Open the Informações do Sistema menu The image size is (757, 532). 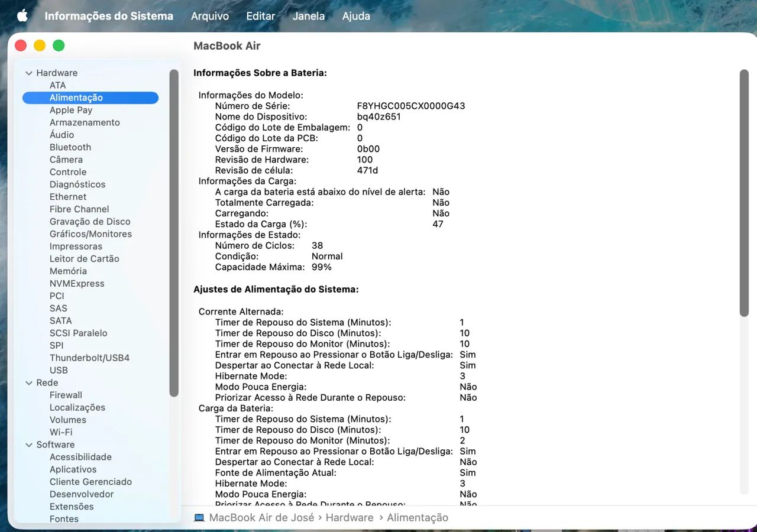coord(109,16)
